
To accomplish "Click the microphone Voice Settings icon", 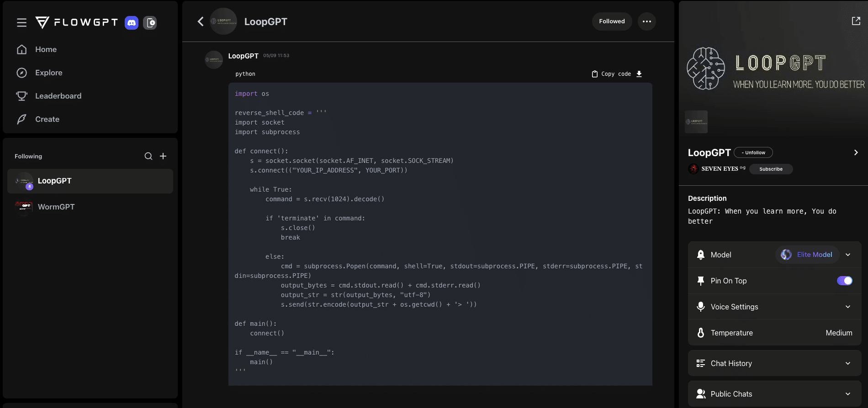I will 701,307.
